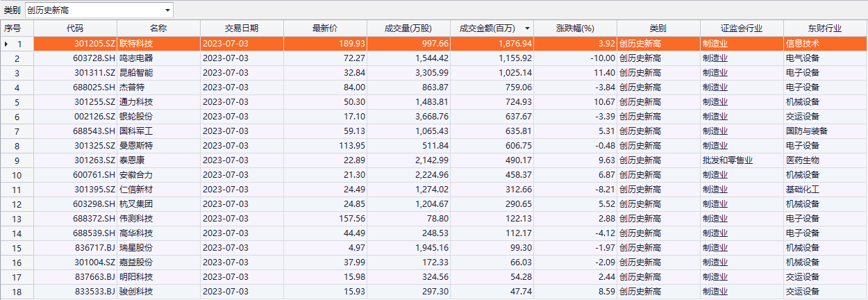
Task: Select stock code 301311.SZ cell
Action: [94, 73]
